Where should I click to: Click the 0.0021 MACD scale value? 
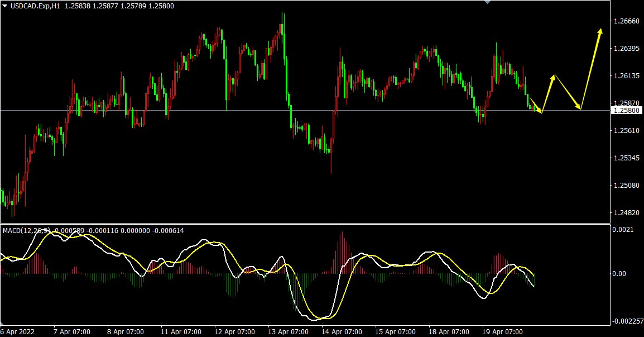tap(622, 230)
